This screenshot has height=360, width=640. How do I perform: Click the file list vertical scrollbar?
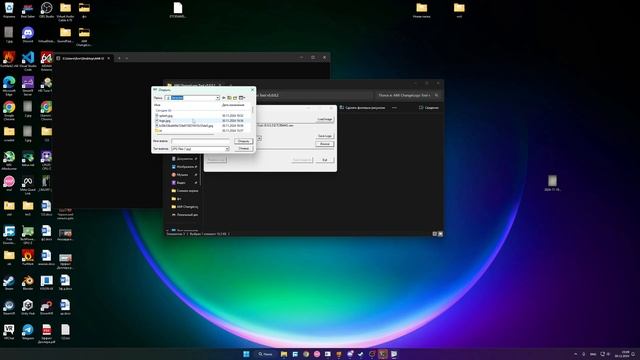click(253, 109)
